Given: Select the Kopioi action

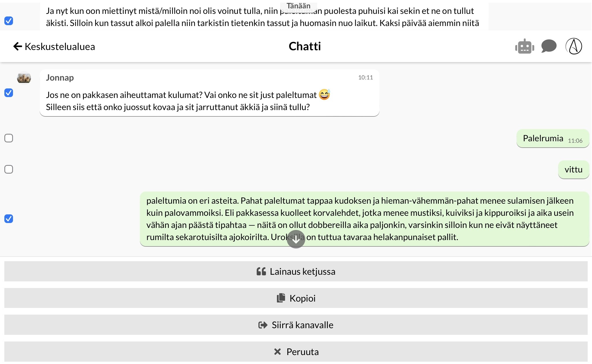Looking at the screenshot, I should point(296,298).
